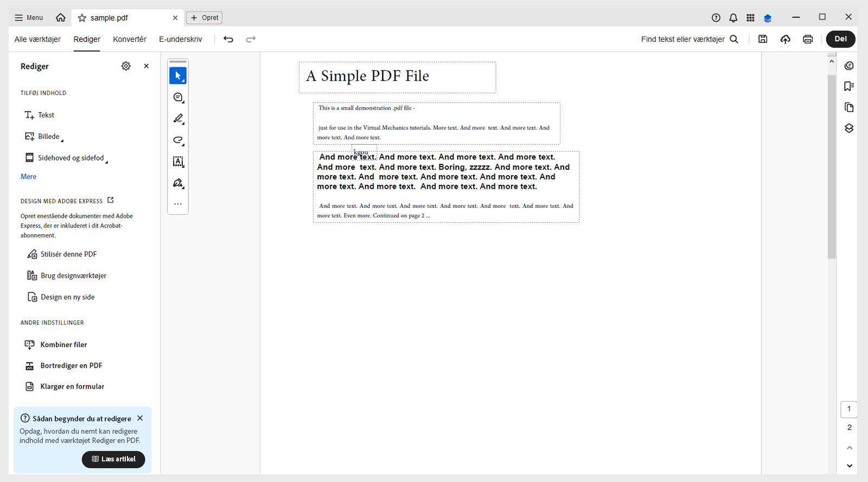Open the account profile icon
Screen dimensions: 868x482
pos(768,18)
